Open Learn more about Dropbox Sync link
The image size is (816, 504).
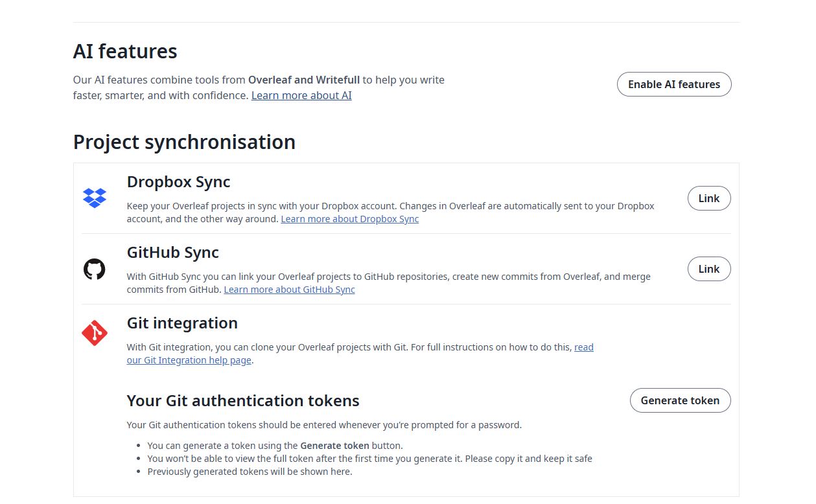pos(349,219)
